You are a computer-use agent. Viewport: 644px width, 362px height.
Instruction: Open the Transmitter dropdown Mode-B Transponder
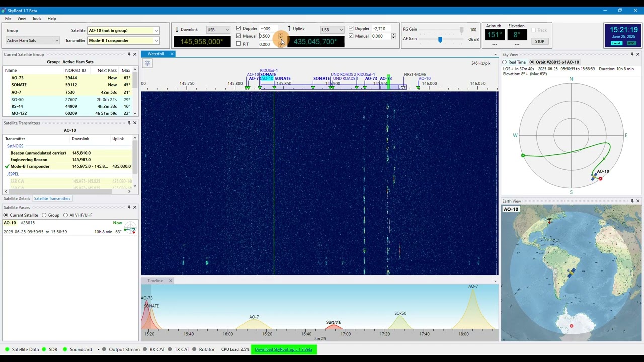[x=124, y=41]
